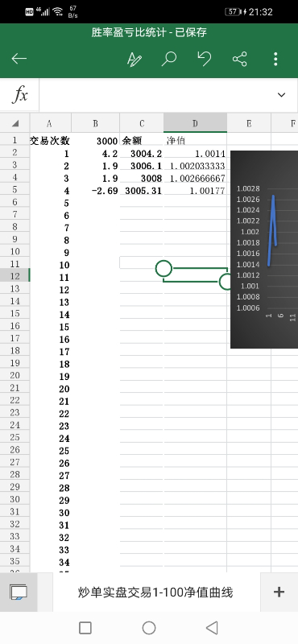
Task: Select cell with value 1.0014
Action: 195,154
